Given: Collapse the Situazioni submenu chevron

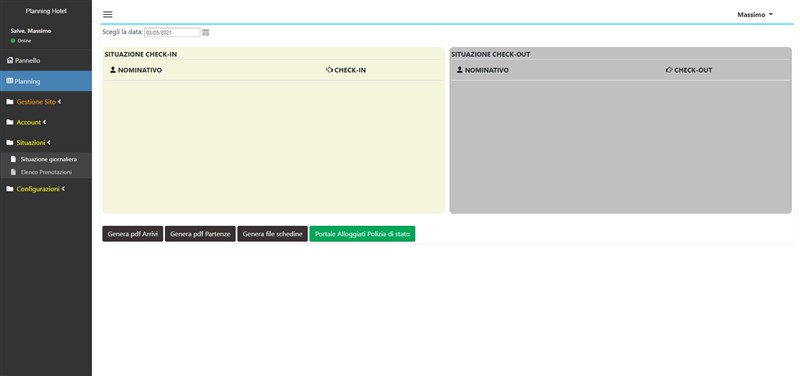Looking at the screenshot, I should pos(48,143).
